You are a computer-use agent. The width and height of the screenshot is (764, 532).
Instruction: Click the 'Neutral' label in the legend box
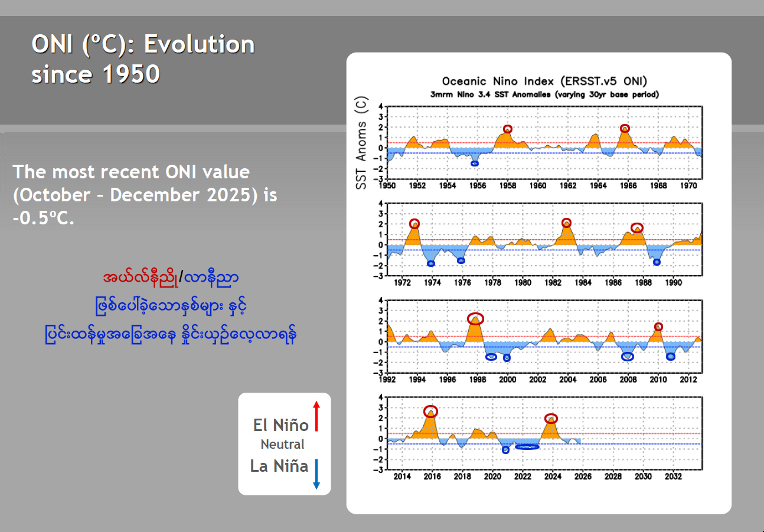[x=282, y=445]
